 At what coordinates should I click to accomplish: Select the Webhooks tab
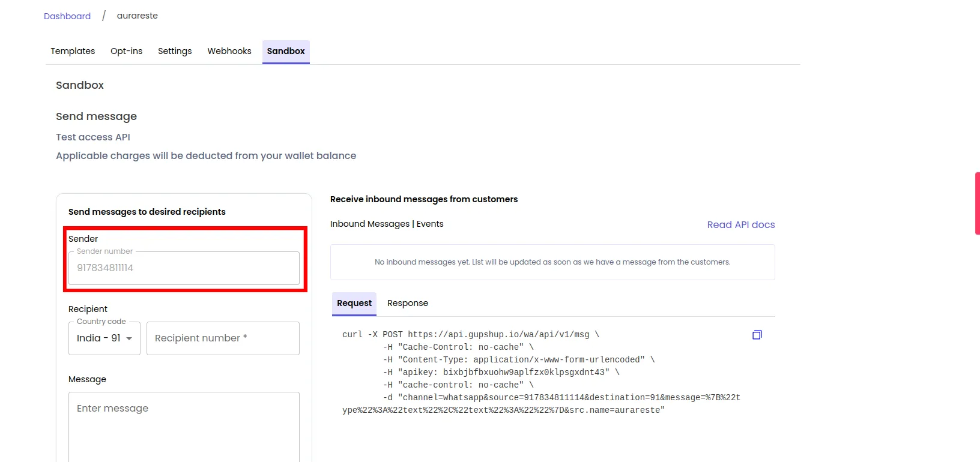click(229, 51)
